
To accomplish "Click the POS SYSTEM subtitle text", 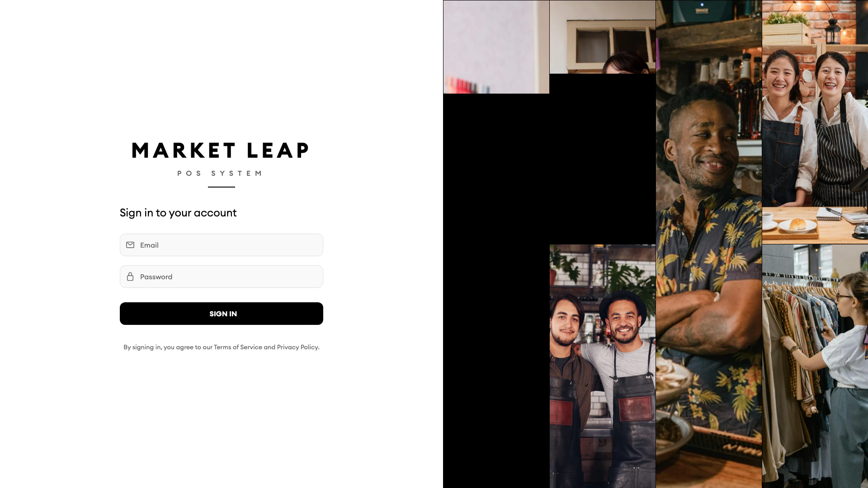I will (x=220, y=174).
